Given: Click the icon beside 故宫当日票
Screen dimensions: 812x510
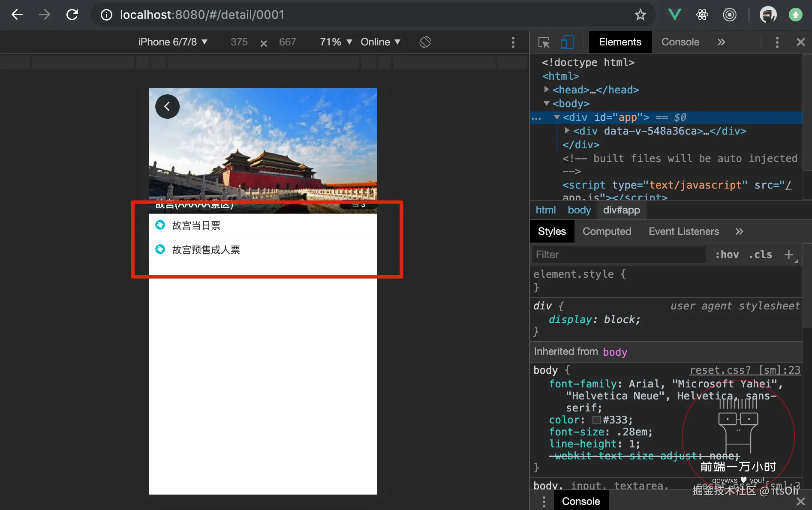Looking at the screenshot, I should tap(160, 225).
